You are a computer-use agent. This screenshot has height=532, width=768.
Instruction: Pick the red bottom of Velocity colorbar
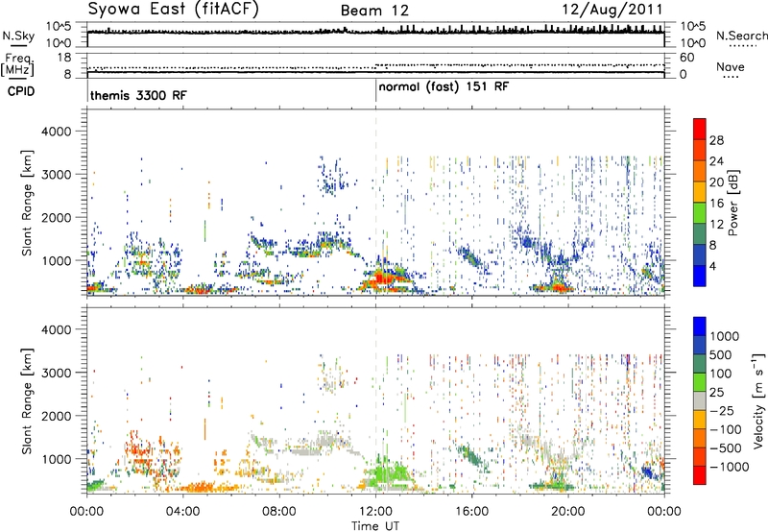point(700,475)
